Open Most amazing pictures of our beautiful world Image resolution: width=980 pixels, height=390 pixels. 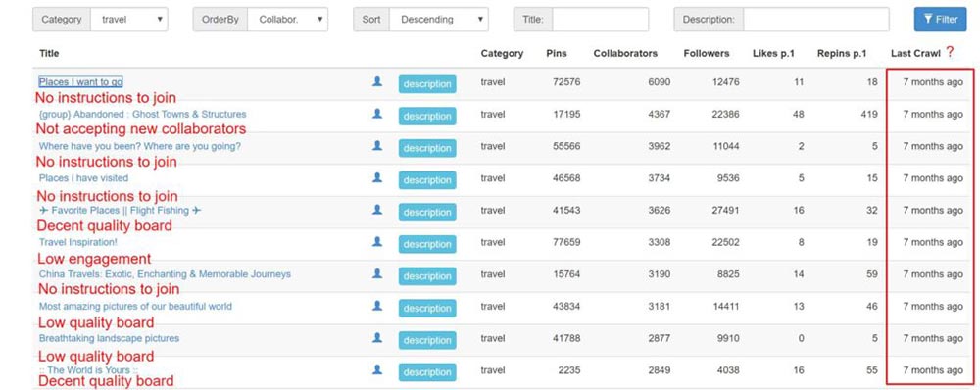click(135, 306)
